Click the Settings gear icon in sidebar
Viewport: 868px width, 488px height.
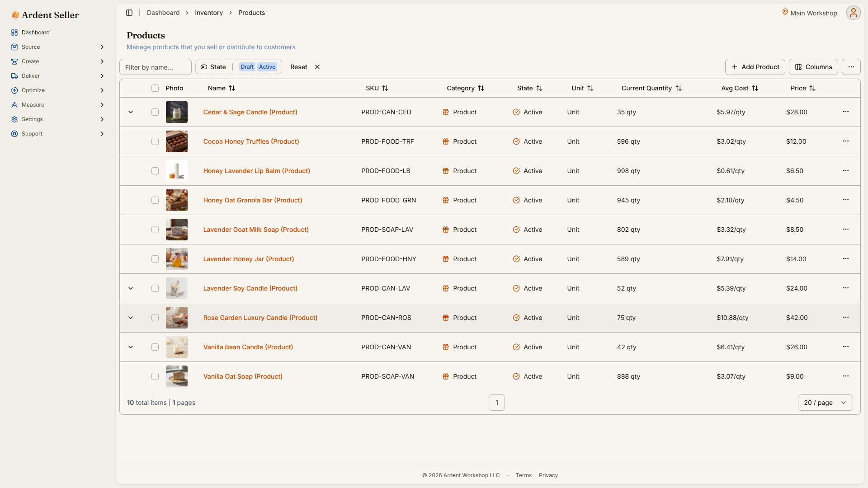(x=14, y=119)
